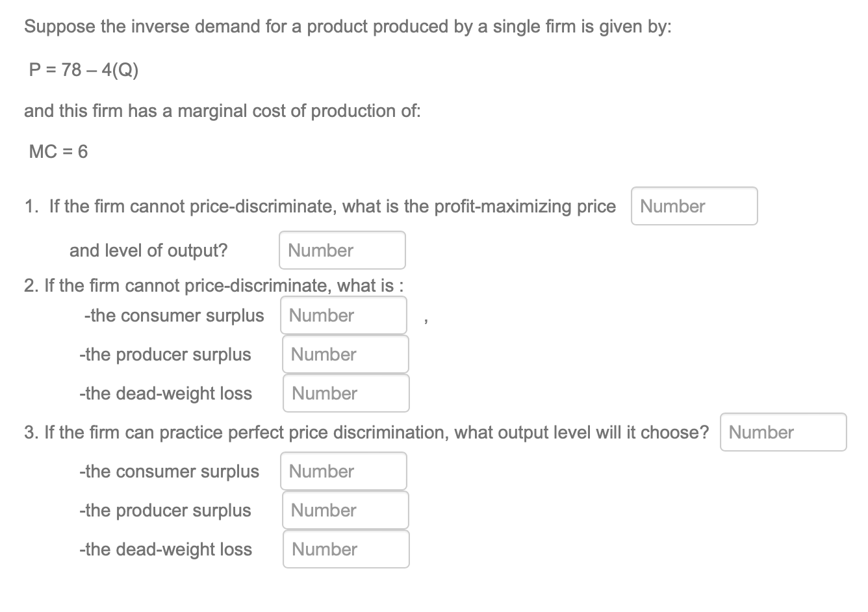Activate question 2 dead-weight loss input box
The image size is (868, 612).
coord(346,393)
